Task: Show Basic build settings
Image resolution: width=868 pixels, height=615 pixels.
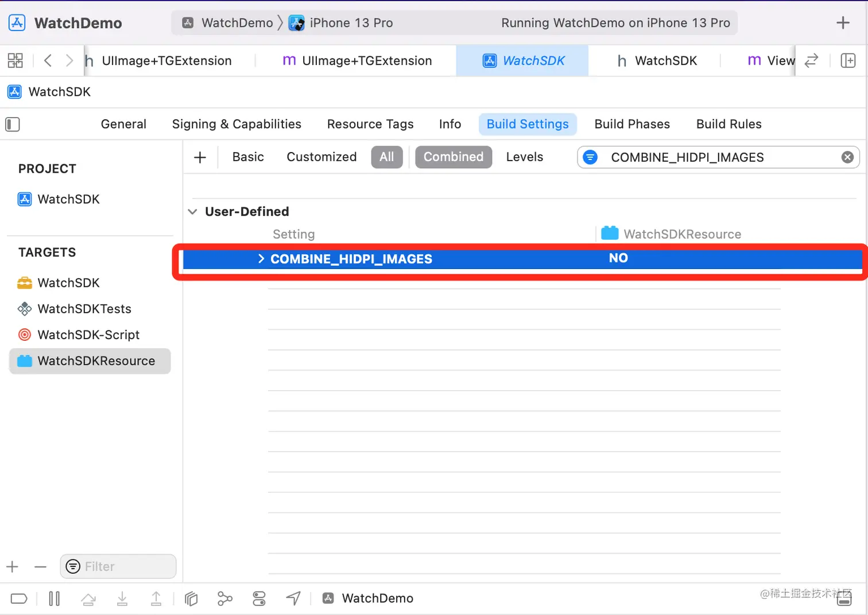Action: (248, 157)
